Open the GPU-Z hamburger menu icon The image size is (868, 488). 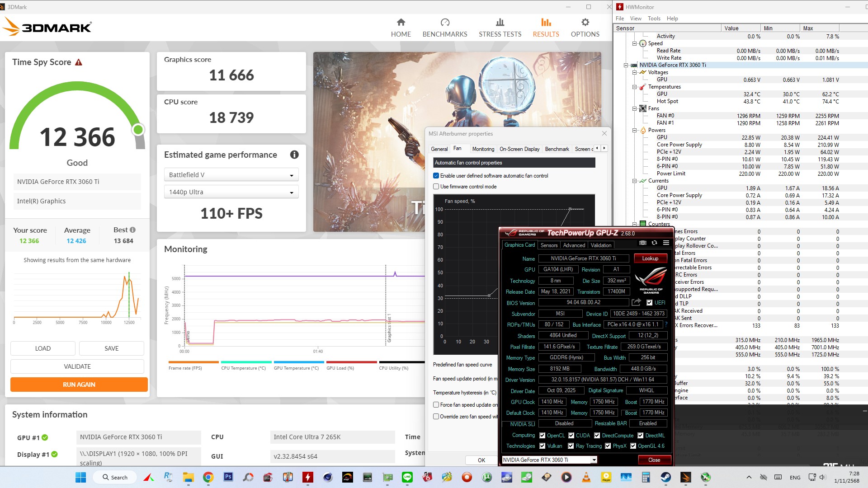click(666, 243)
